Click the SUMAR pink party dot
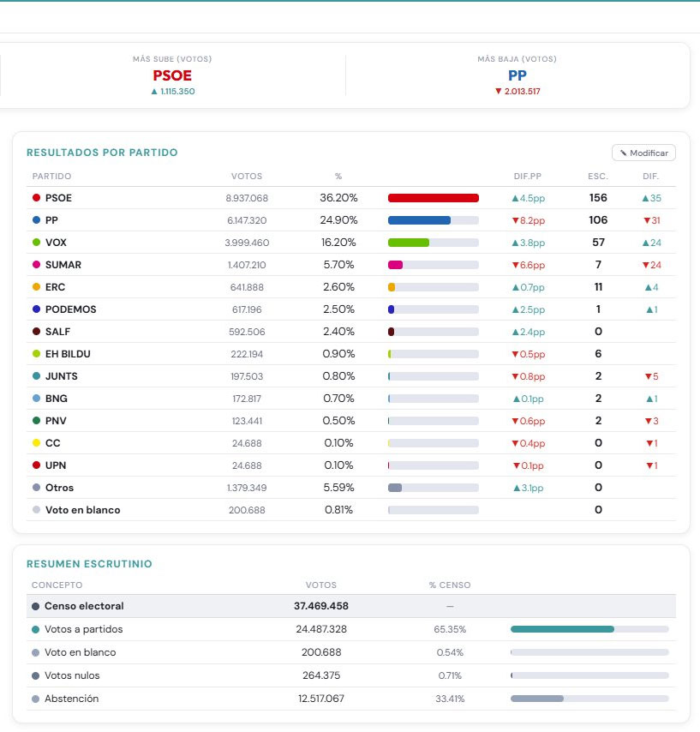 point(36,265)
